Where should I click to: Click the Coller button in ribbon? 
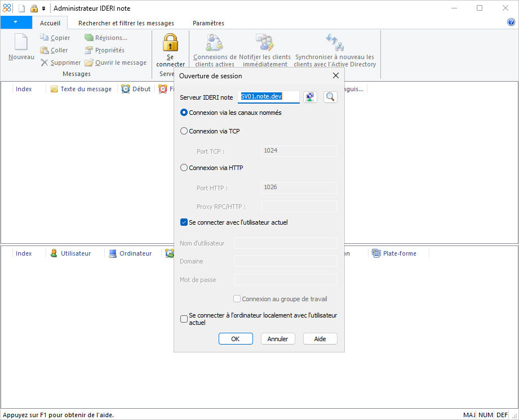point(54,50)
